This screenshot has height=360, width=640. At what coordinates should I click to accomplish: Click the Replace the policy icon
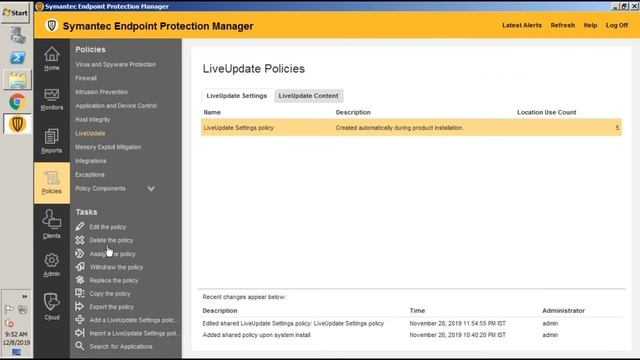80,280
